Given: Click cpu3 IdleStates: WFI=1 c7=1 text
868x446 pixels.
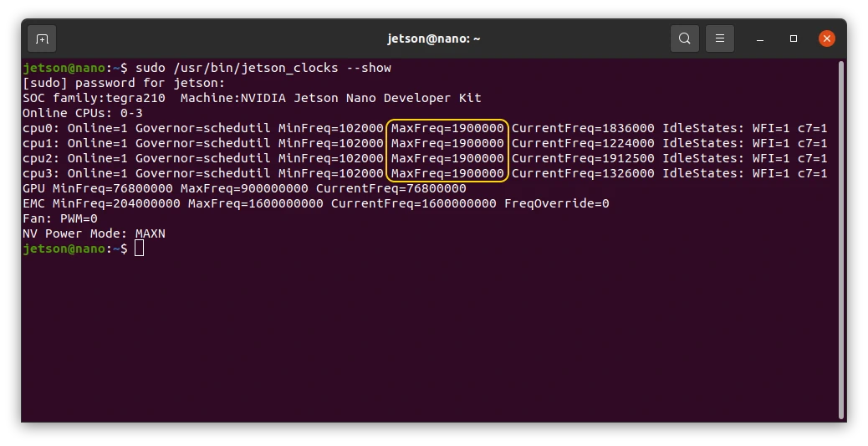Looking at the screenshot, I should pyautogui.click(x=745, y=173).
